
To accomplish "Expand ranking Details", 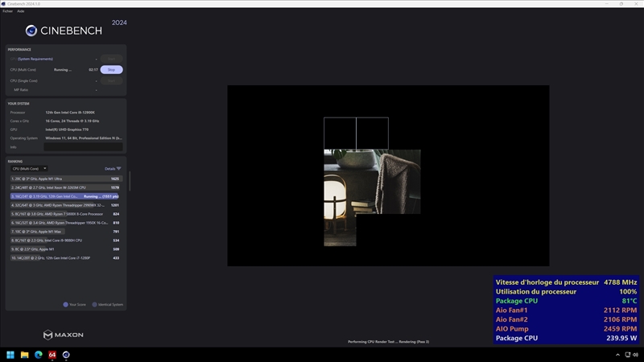I will (113, 169).
